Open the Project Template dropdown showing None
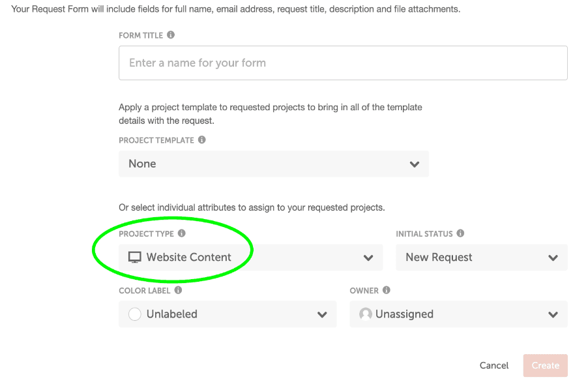The image size is (588, 390). pos(274,164)
